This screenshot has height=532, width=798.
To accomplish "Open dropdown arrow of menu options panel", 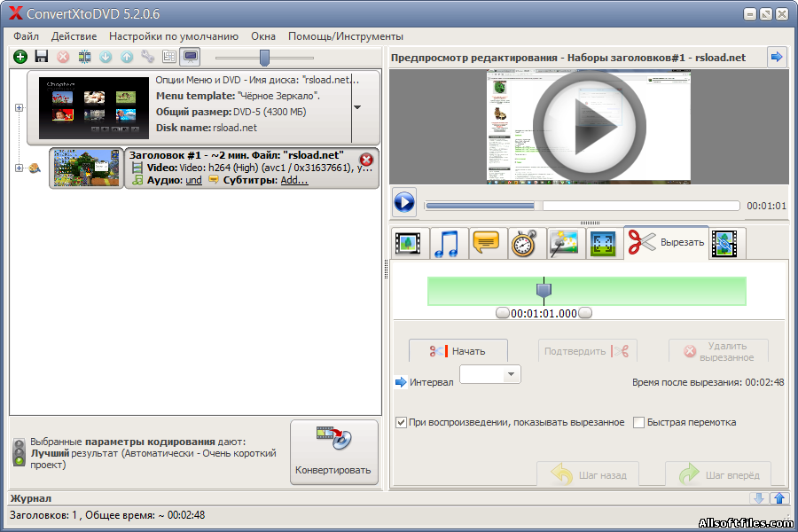I will 357,107.
